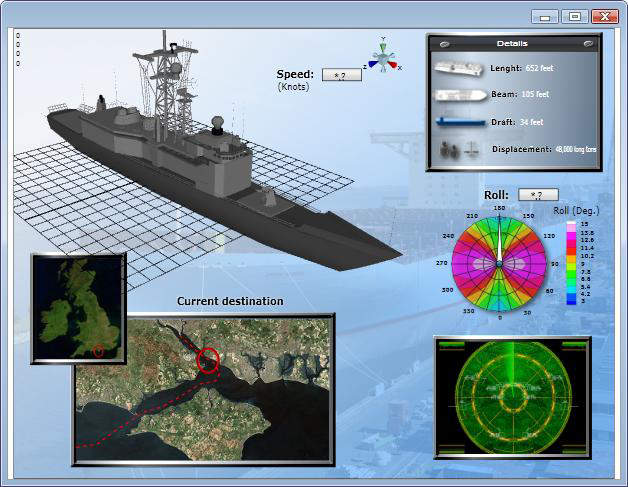Click the Details panel header

[513, 44]
